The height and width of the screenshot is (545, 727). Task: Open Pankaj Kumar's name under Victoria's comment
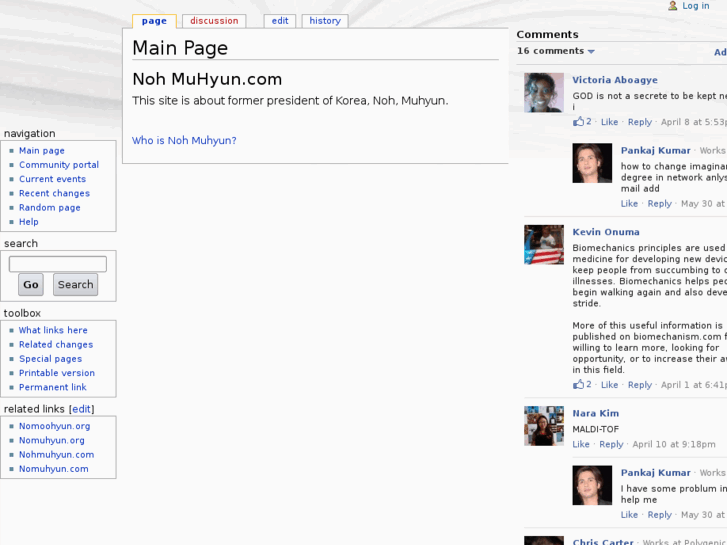(656, 150)
